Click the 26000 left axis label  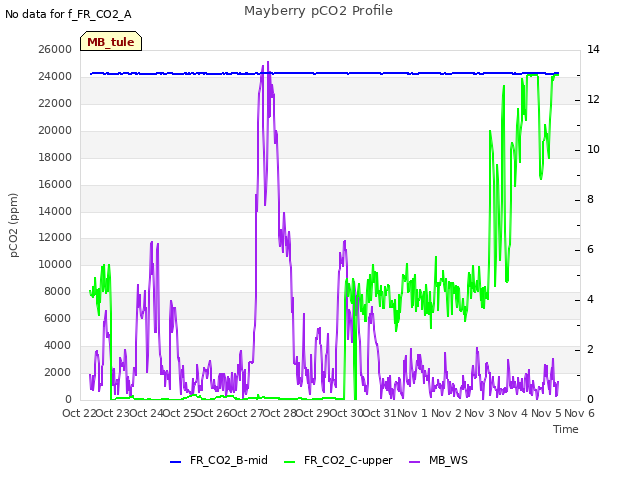click(x=55, y=49)
